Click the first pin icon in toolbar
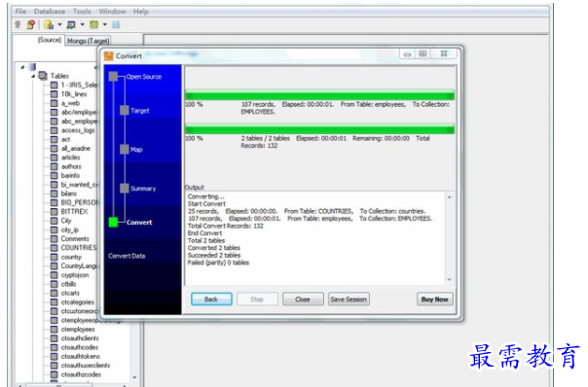This screenshot has width=588, height=387. [18, 24]
